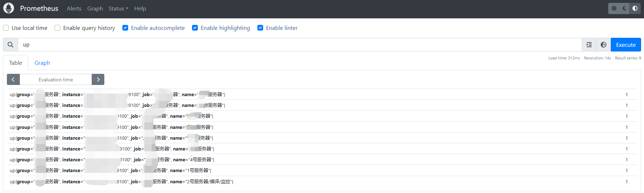
Task: Step evaluation time forward
Action: coord(98,80)
